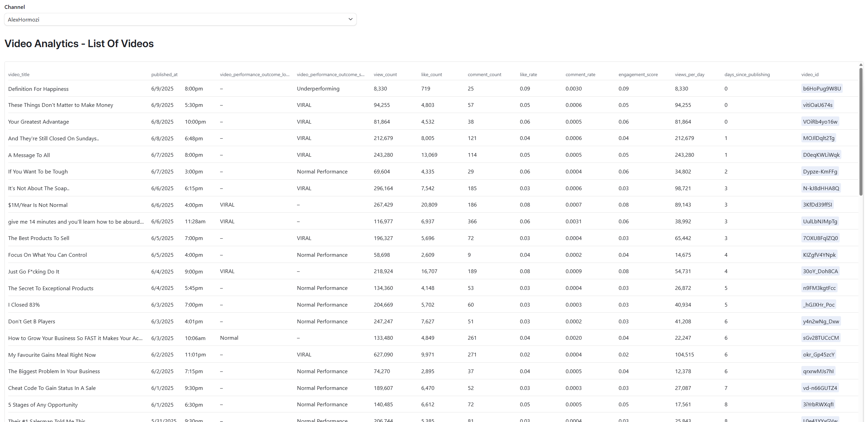Click title These Things Don't Matter to Make Money
Image resolution: width=868 pixels, height=422 pixels.
[60, 105]
